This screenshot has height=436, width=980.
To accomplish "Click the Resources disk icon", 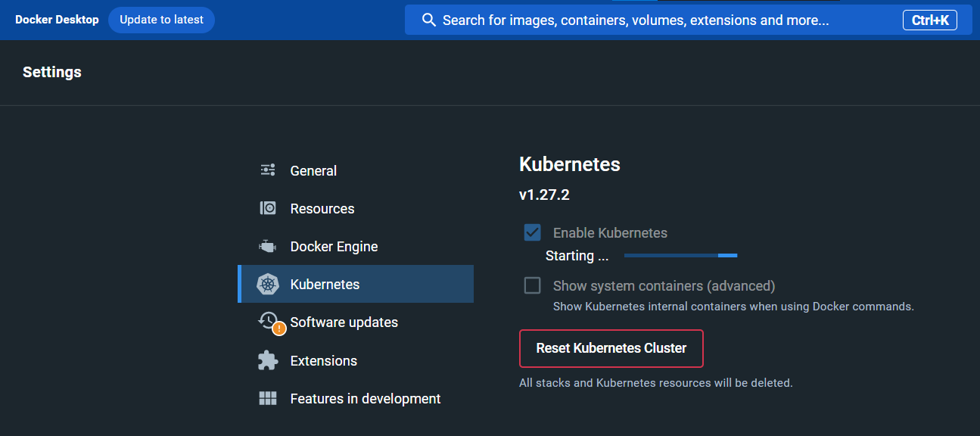I will click(x=268, y=208).
